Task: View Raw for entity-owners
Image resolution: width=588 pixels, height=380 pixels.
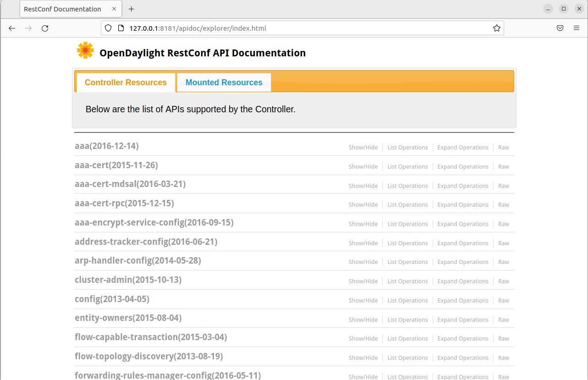Action: tap(504, 320)
